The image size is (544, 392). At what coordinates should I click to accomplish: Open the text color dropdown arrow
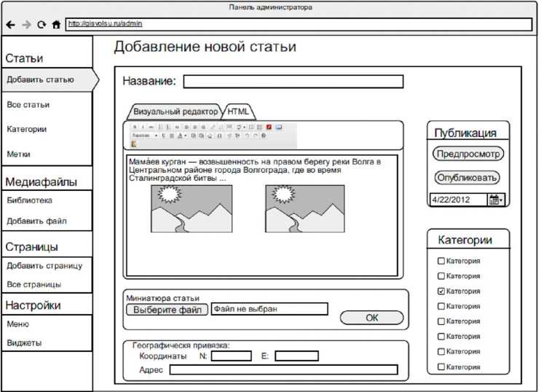click(186, 136)
